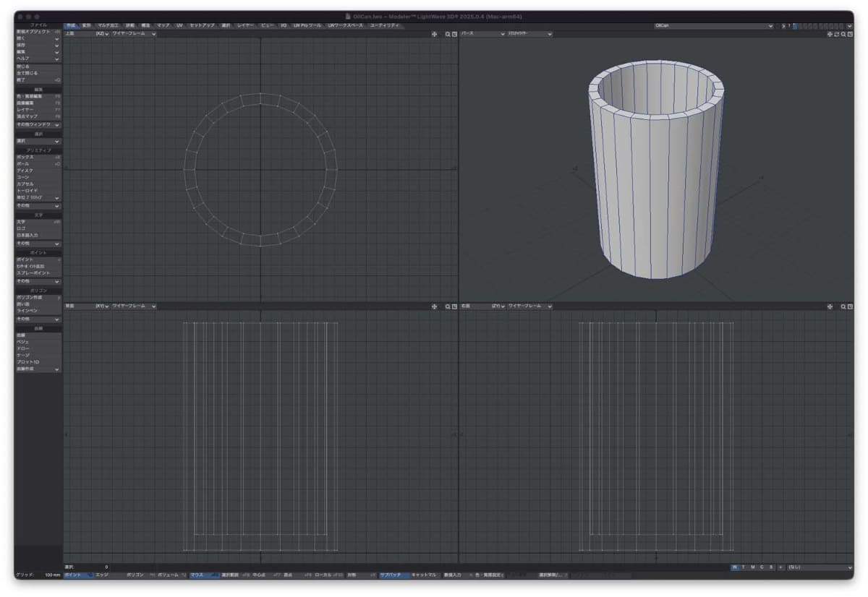Switch to the マルチ加工 tab

(x=109, y=25)
